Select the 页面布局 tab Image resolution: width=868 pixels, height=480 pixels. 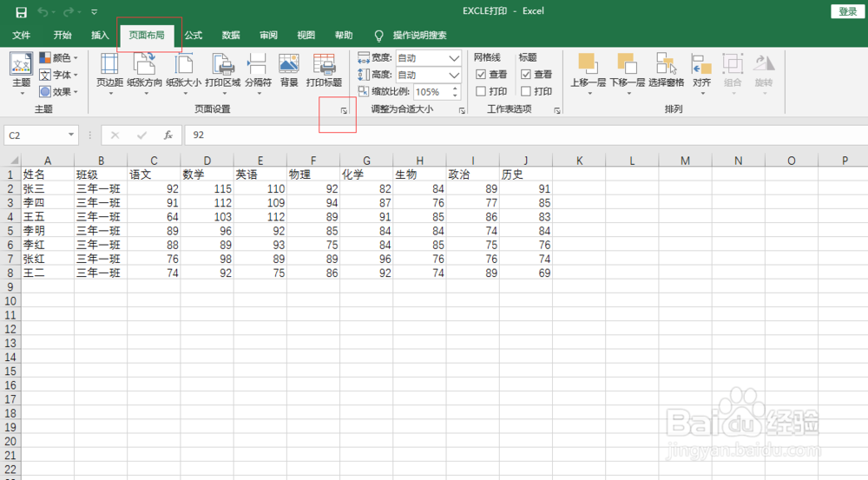pos(147,35)
